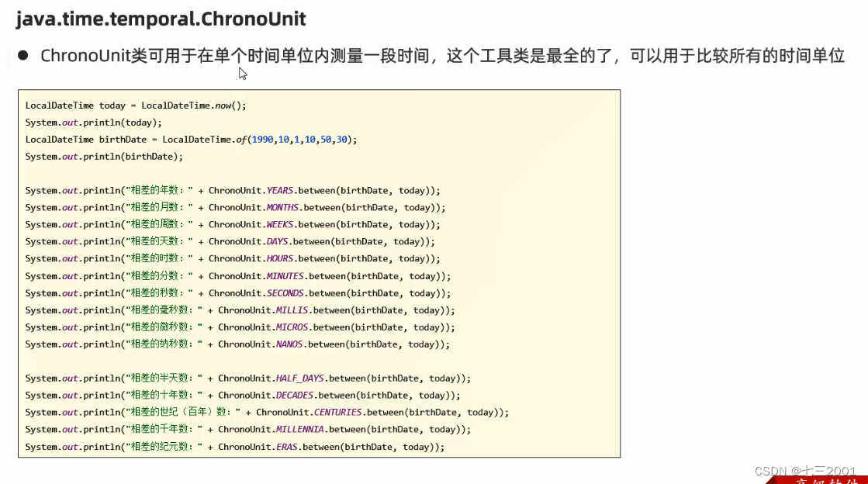Click the line System.out.println(birthDate)
Viewport: 868px width, 484px height.
(104, 157)
